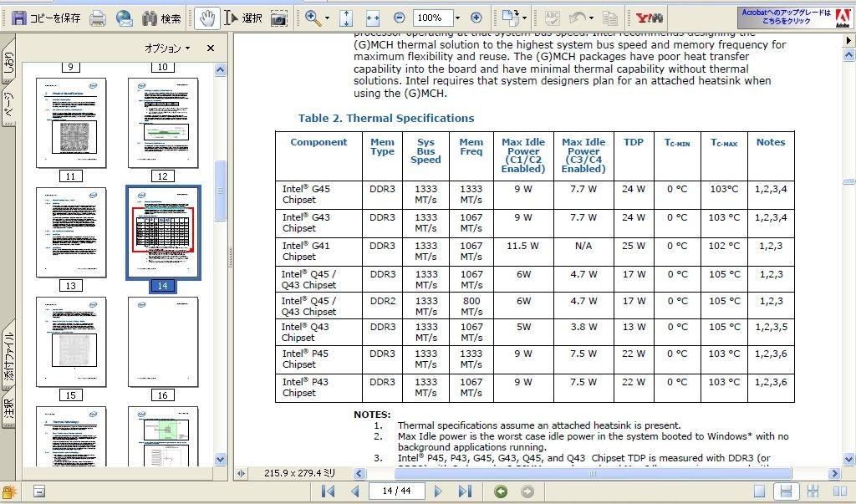Viewport: 856px width, 504px height.
Task: Click the 100% zoom field
Action: tap(432, 18)
